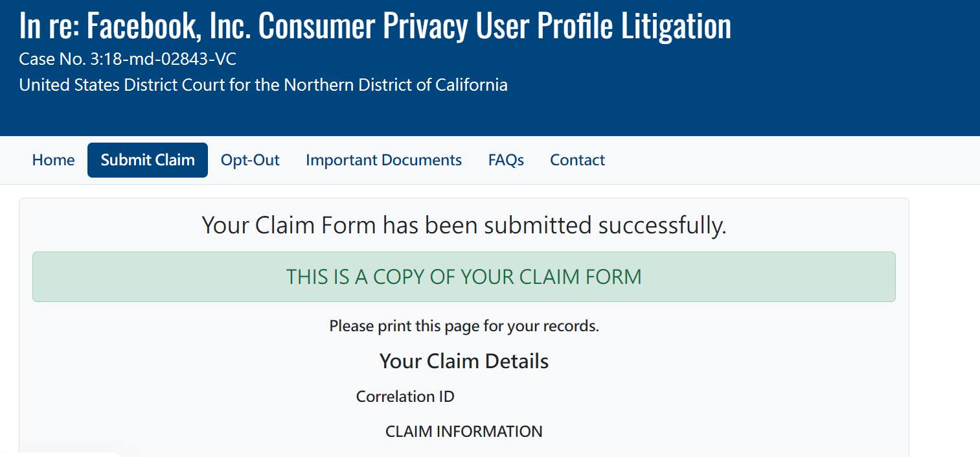
Task: Go to the Home page
Action: (x=53, y=160)
